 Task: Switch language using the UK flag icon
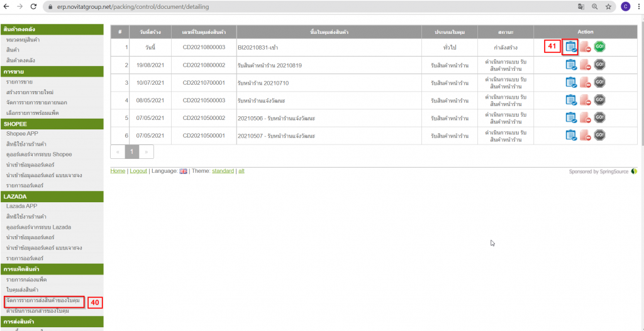[x=184, y=171]
